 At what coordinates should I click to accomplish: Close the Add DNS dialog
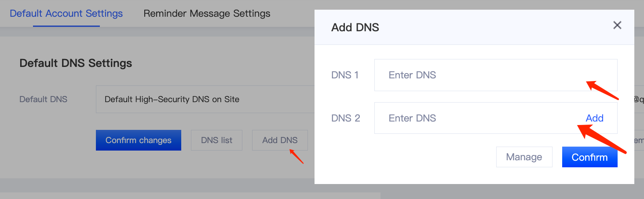[x=617, y=26]
